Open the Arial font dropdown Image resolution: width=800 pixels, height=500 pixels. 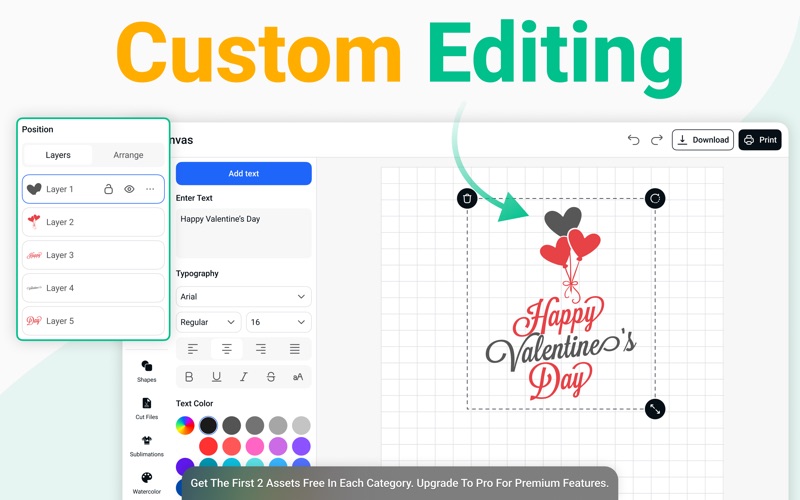(x=243, y=296)
